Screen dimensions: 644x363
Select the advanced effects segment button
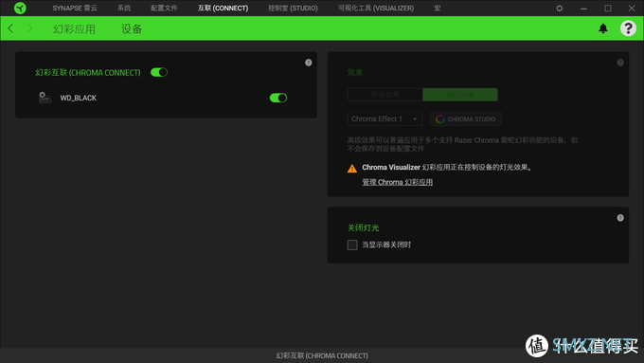point(460,95)
